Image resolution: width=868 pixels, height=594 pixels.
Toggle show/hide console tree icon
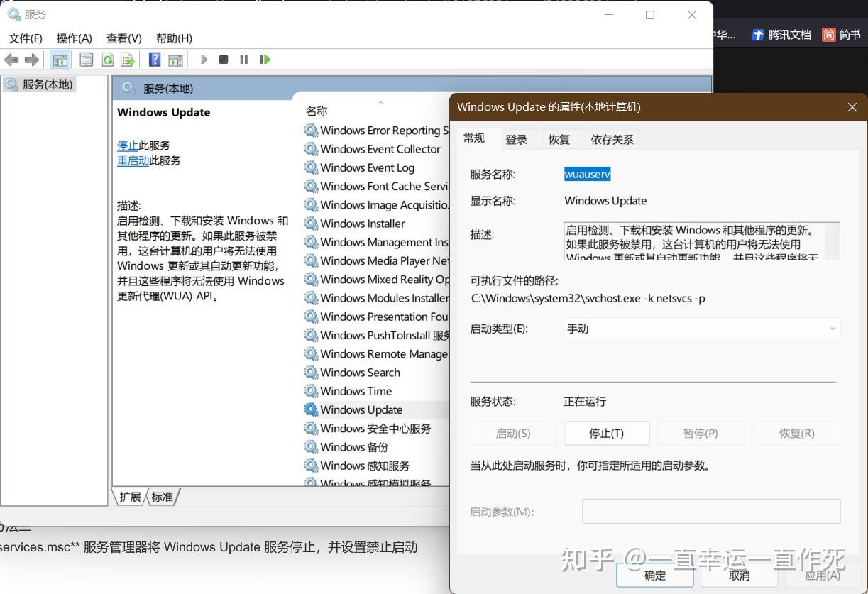[60, 60]
